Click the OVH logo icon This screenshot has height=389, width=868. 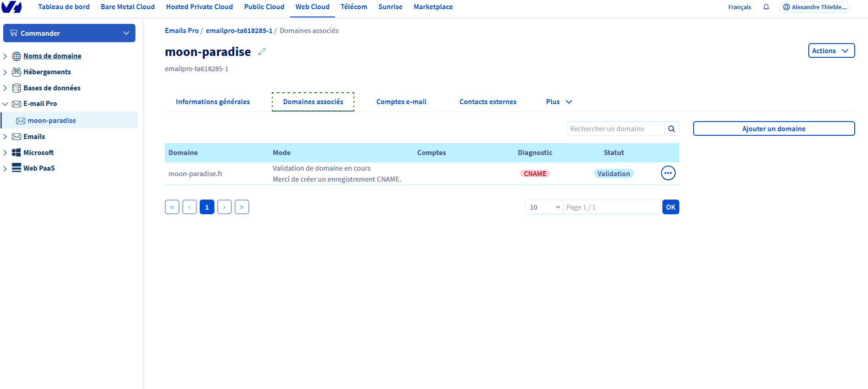point(11,7)
